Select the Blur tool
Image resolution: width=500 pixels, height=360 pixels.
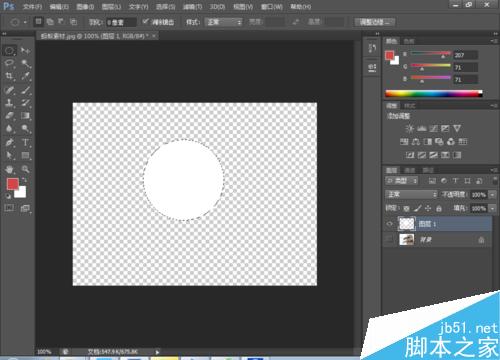click(x=9, y=129)
